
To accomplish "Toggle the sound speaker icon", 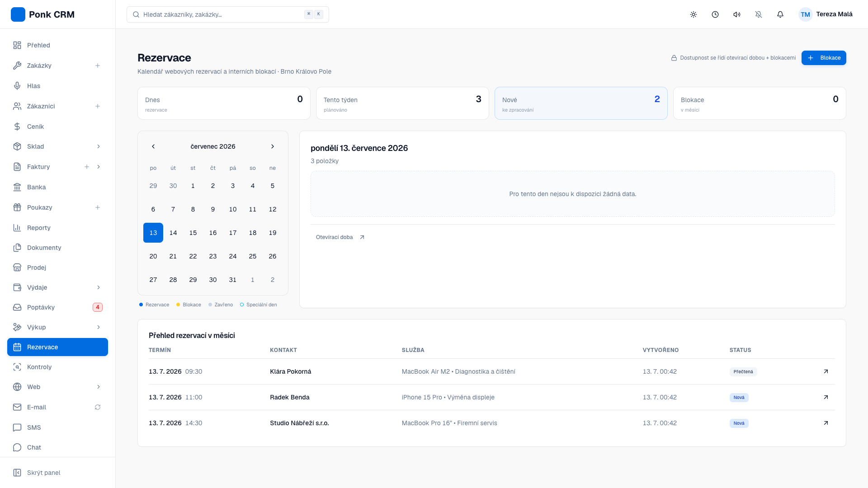I will (x=737, y=14).
